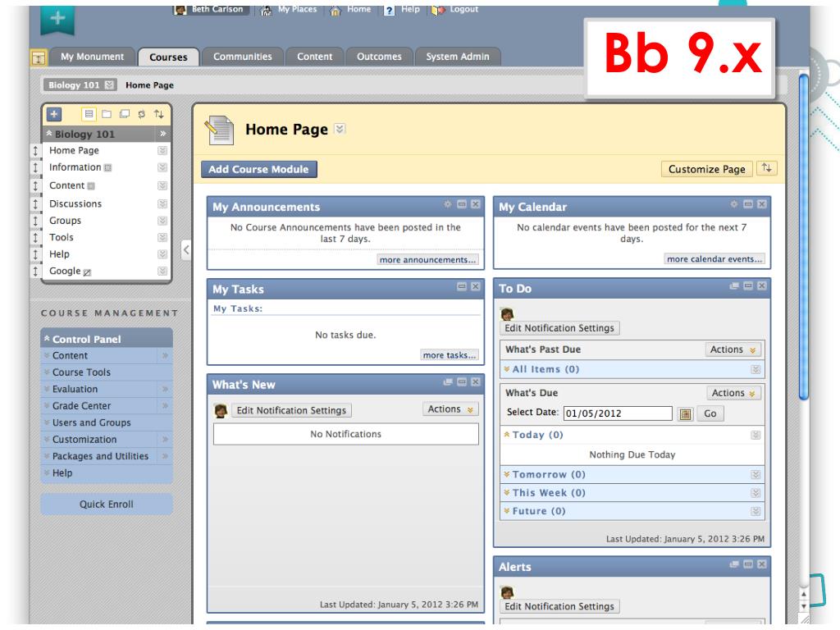840x630 pixels.
Task: Open options chevron for Google menu item
Action: (x=162, y=271)
